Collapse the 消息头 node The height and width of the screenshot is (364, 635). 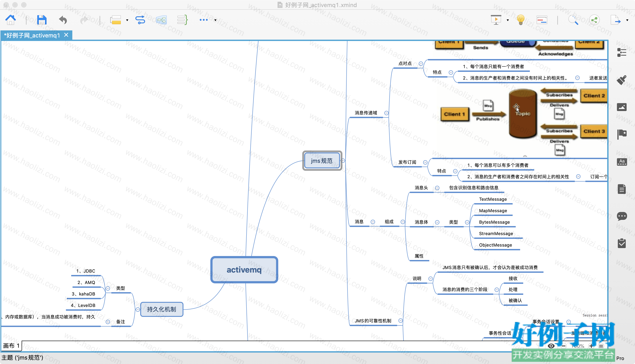click(x=437, y=188)
